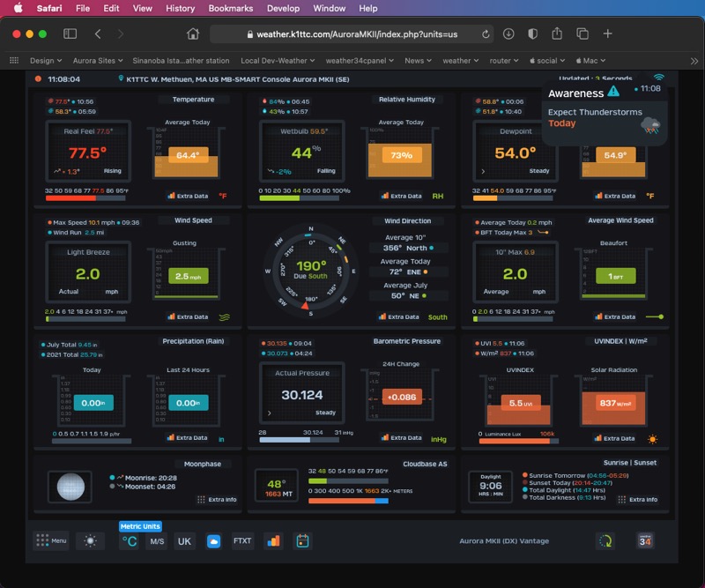
Task: Expand the weather34cpanel folder
Action: [360, 60]
